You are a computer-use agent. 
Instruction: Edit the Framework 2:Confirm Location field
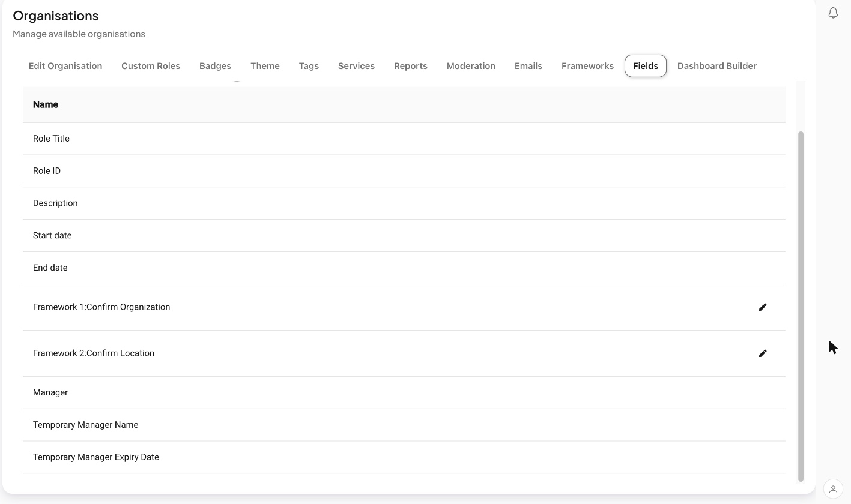pyautogui.click(x=763, y=353)
